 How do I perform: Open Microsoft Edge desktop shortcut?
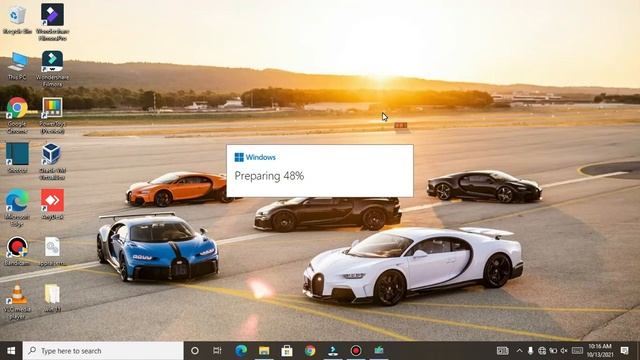[x=17, y=207]
